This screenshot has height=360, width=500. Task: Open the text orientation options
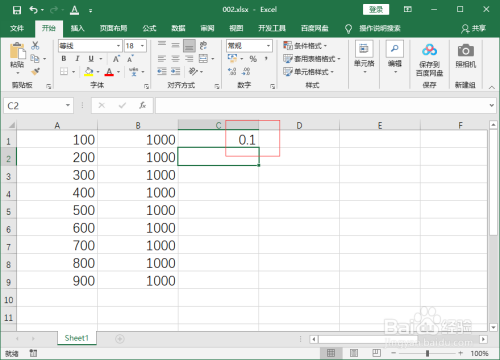point(195,71)
